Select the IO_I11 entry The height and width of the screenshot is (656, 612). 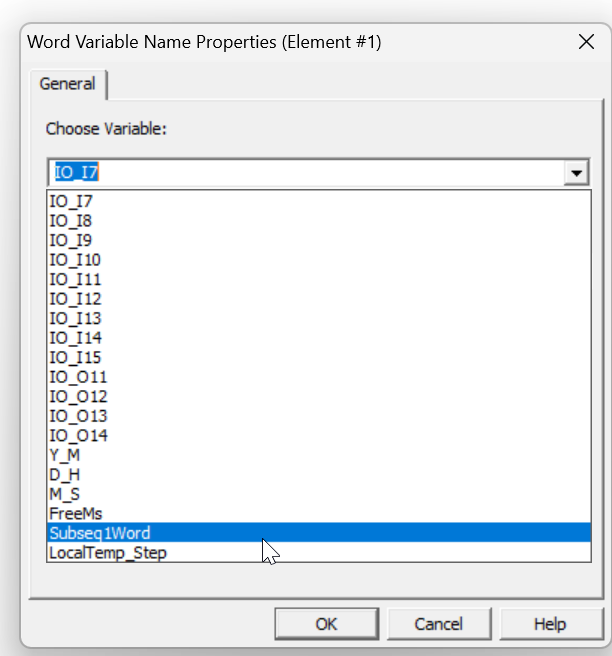point(319,279)
